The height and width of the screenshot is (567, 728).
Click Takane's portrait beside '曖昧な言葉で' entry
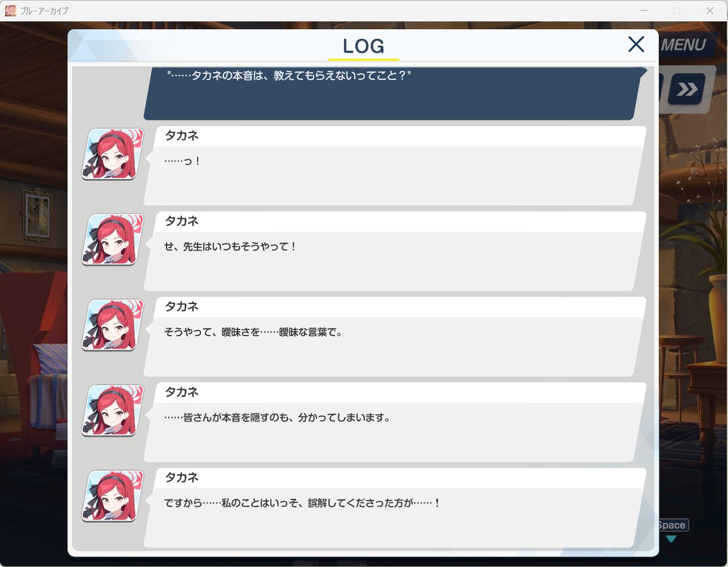point(113,325)
